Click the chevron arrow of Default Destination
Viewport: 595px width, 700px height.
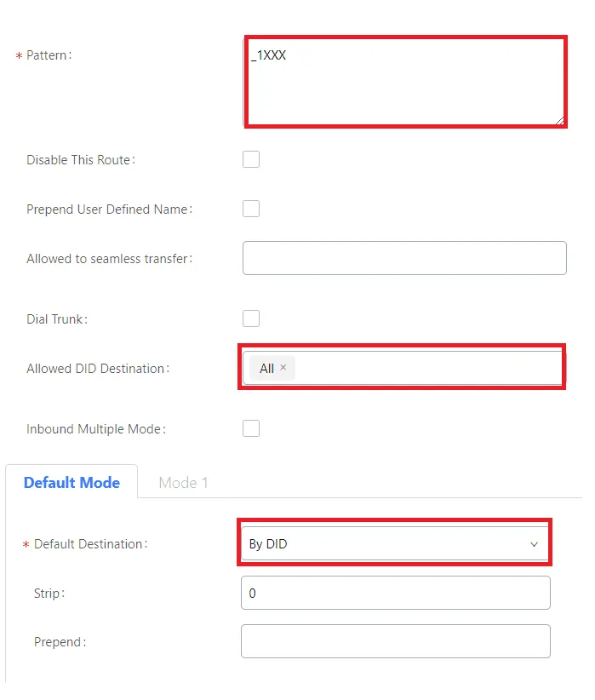[x=534, y=544]
